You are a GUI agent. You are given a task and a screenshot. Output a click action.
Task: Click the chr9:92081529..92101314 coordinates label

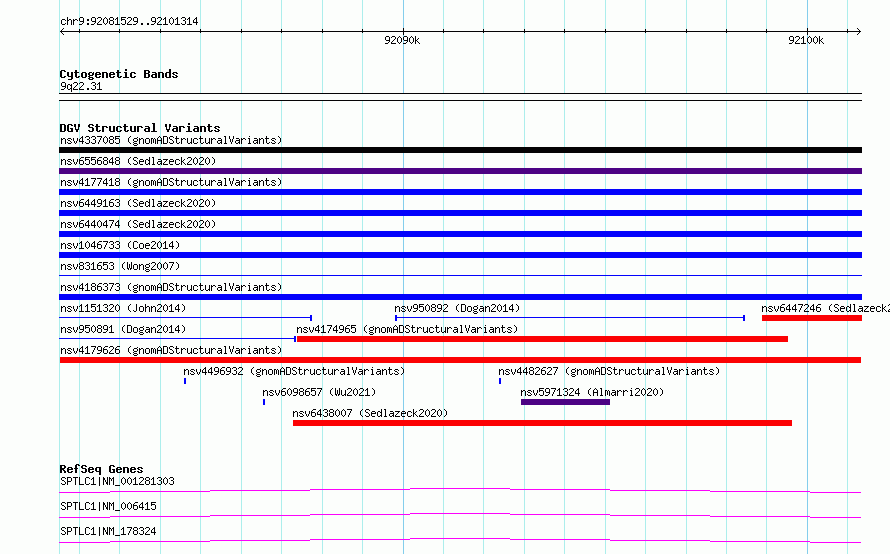pyautogui.click(x=129, y=22)
